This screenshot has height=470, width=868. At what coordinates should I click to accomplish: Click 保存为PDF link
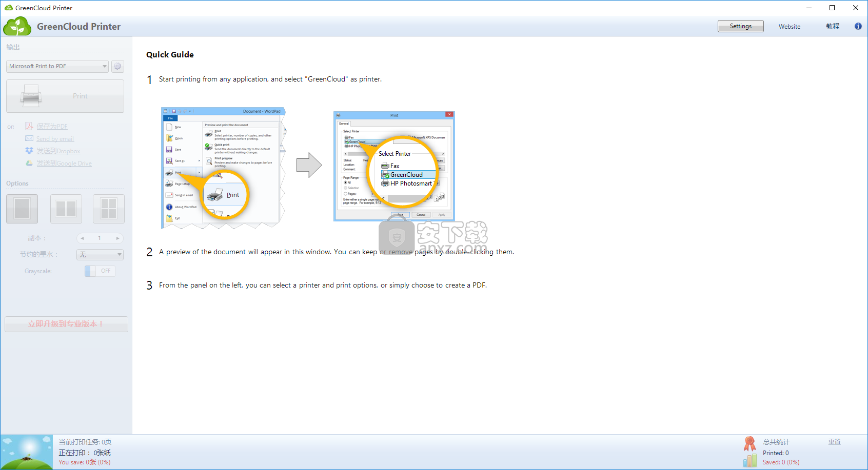click(x=52, y=126)
